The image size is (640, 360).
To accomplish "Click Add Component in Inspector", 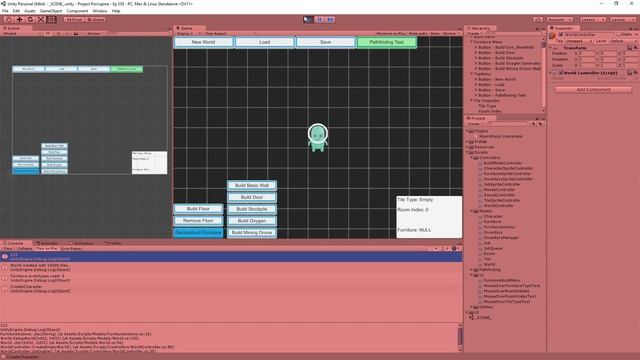I will click(x=593, y=89).
